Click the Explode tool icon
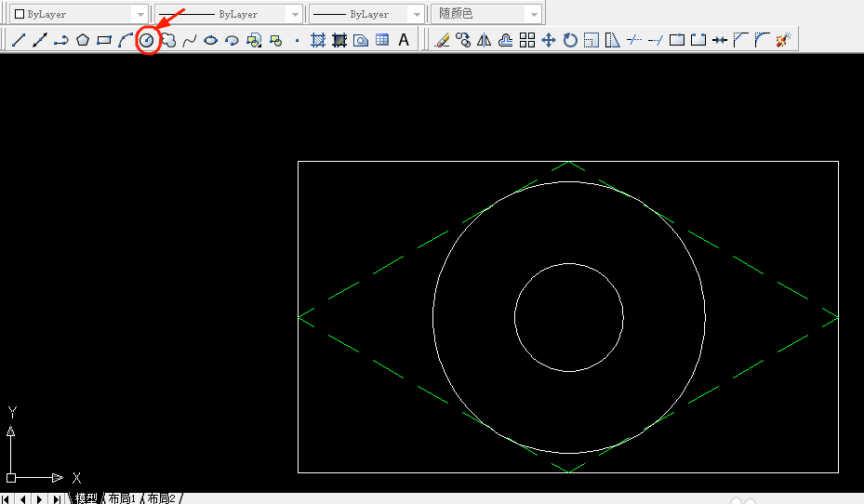 [783, 40]
